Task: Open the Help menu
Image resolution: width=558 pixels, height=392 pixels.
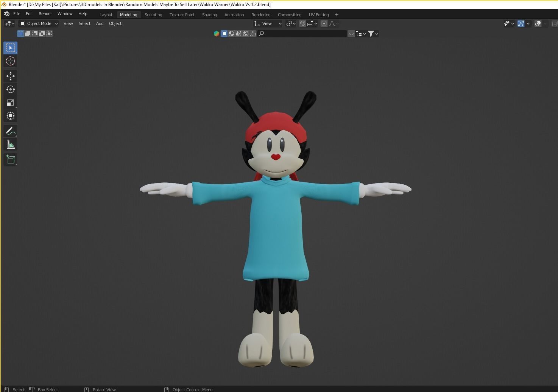Action: [x=83, y=14]
